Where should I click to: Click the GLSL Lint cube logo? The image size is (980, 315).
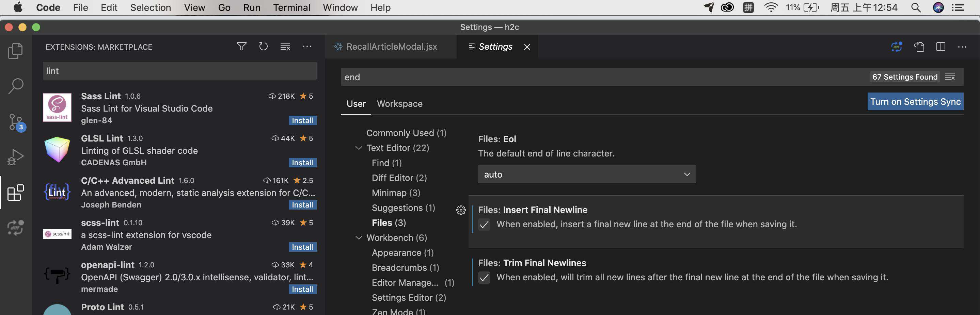(57, 150)
